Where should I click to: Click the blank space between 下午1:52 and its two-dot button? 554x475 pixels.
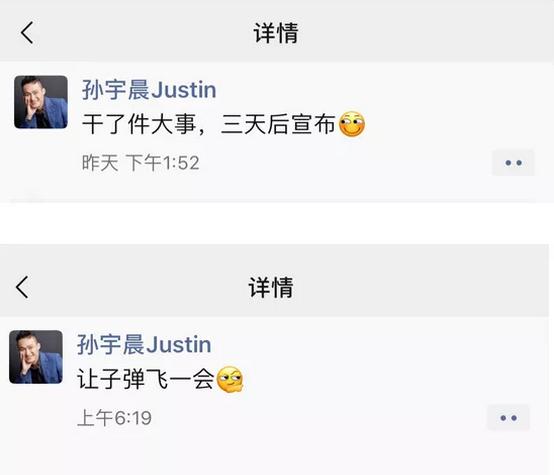click(x=346, y=163)
